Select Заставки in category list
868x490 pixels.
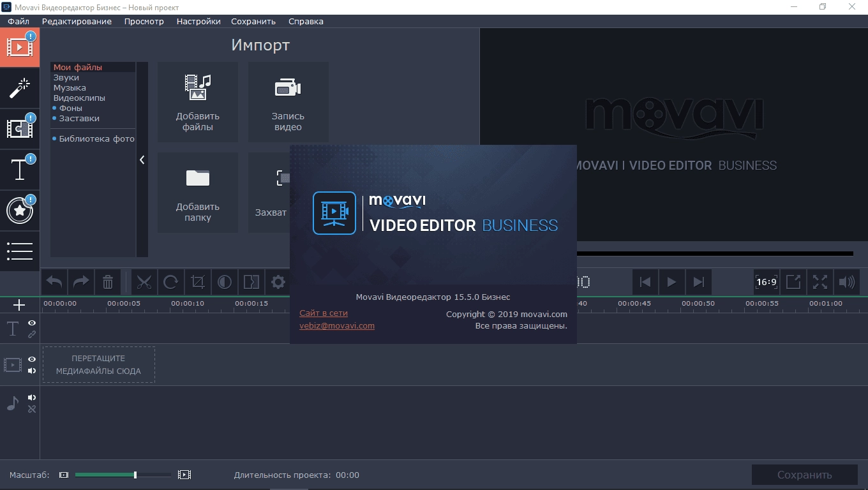pyautogui.click(x=79, y=118)
